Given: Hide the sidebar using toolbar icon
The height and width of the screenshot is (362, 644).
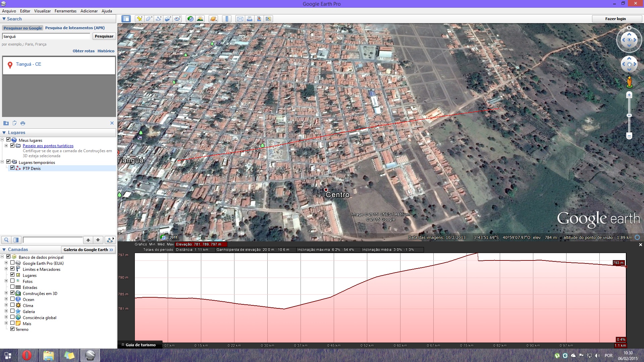Looking at the screenshot, I should 126,19.
